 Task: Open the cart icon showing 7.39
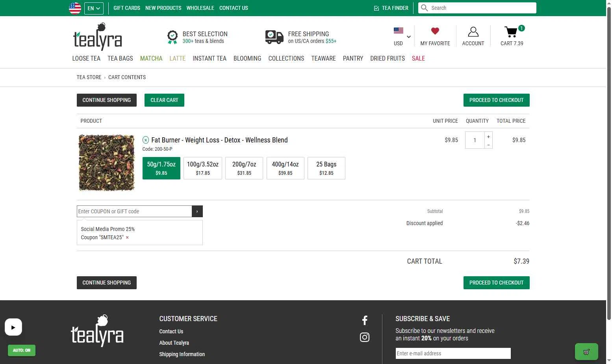click(512, 37)
